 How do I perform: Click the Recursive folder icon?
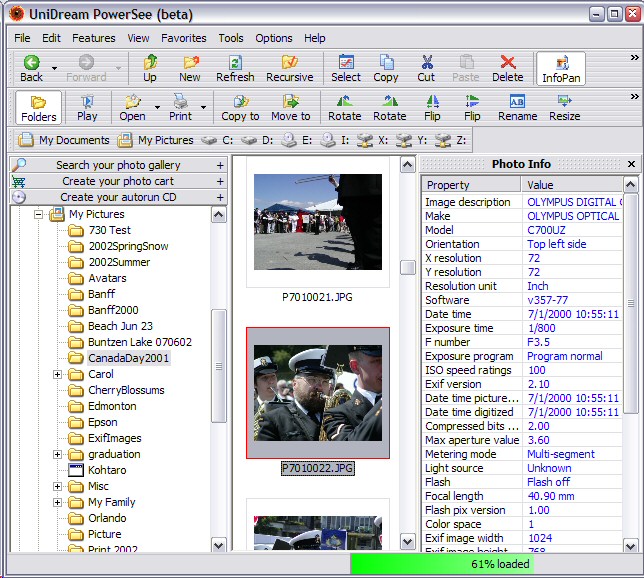[289, 63]
